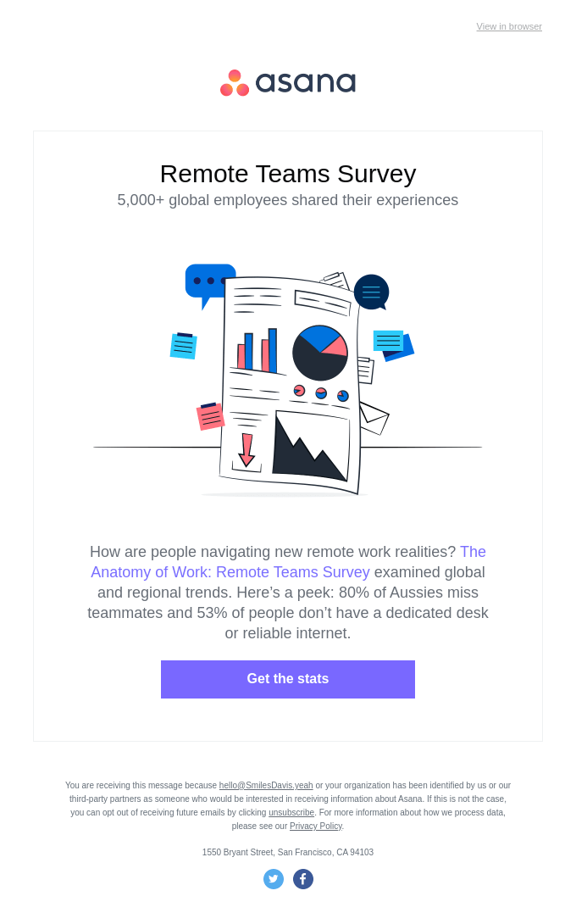Open the Privacy Policy link
576x924 pixels.
315,826
